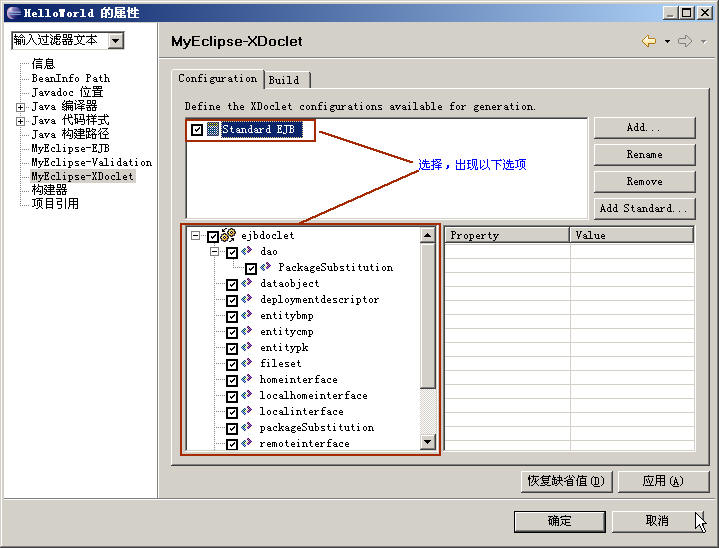Click the Rename button

point(644,155)
